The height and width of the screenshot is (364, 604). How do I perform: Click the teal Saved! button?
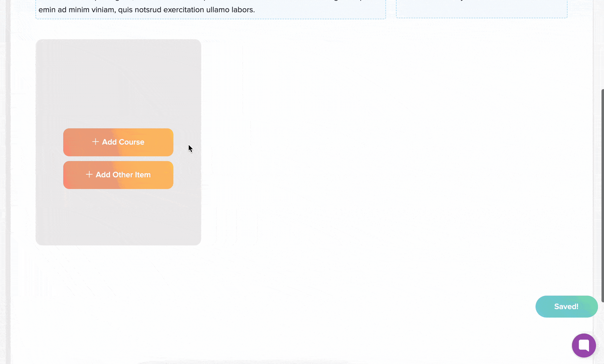(x=566, y=307)
